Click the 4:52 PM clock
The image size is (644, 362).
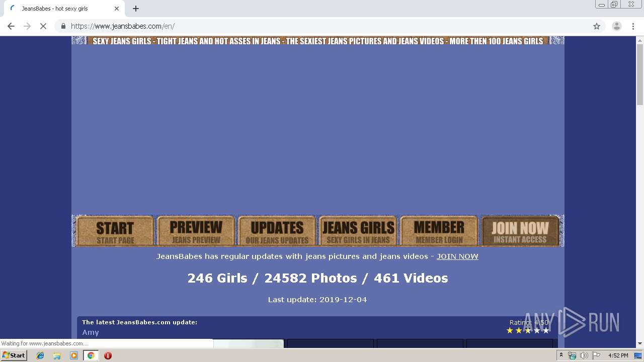(618, 355)
